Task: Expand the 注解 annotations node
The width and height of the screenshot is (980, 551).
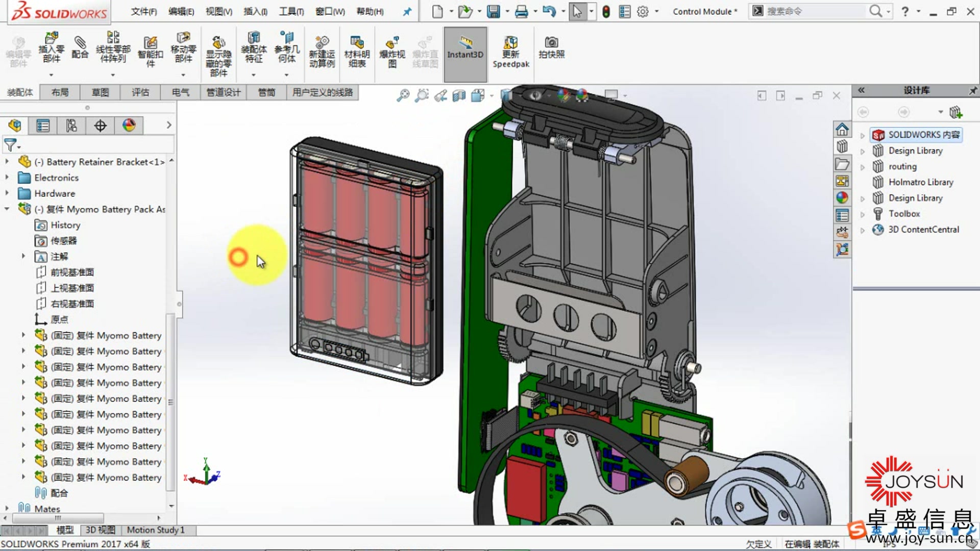Action: pyautogui.click(x=23, y=256)
